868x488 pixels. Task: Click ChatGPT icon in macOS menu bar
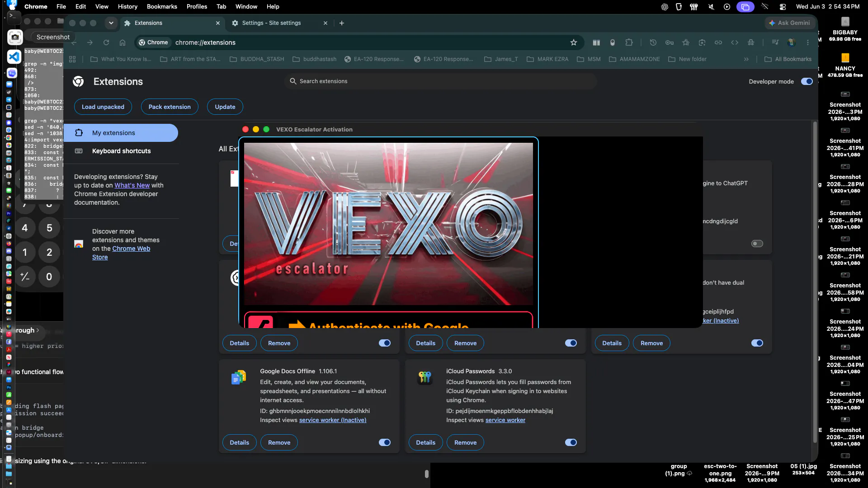[665, 7]
